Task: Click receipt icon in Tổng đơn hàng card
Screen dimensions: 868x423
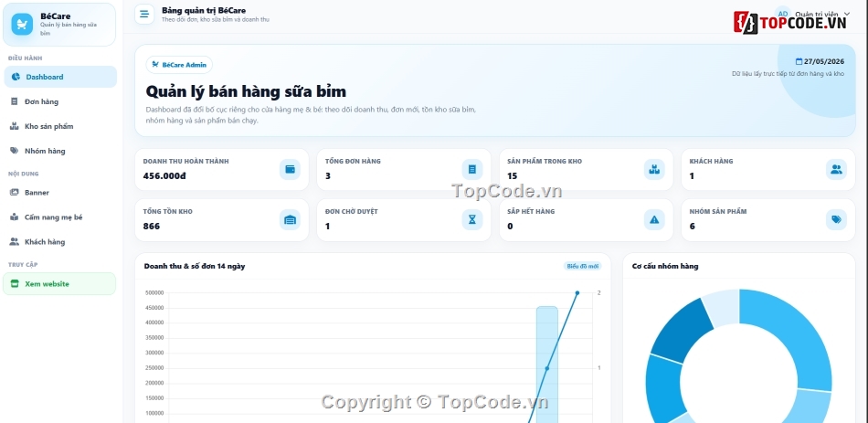Action: 472,169
